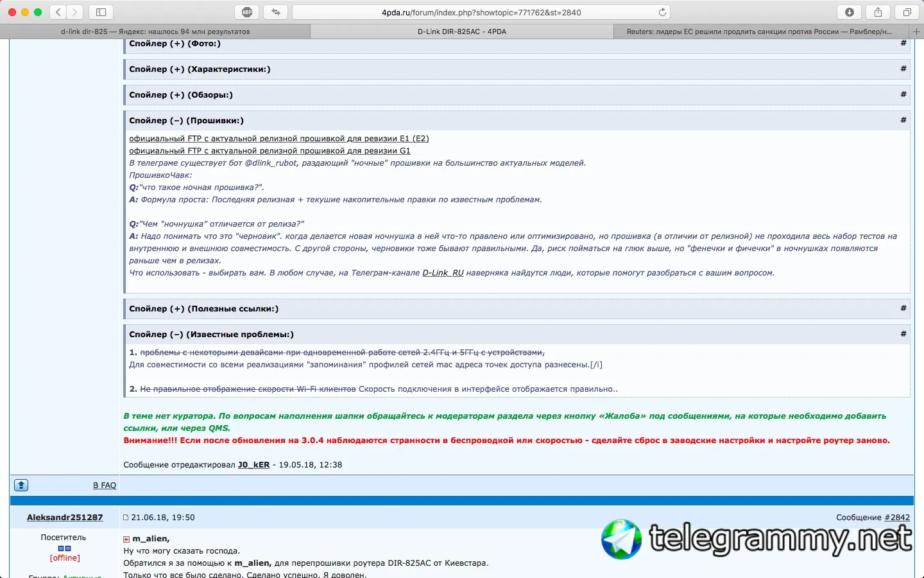Click the # anchor on the Известные проблемы spoiler

point(903,334)
